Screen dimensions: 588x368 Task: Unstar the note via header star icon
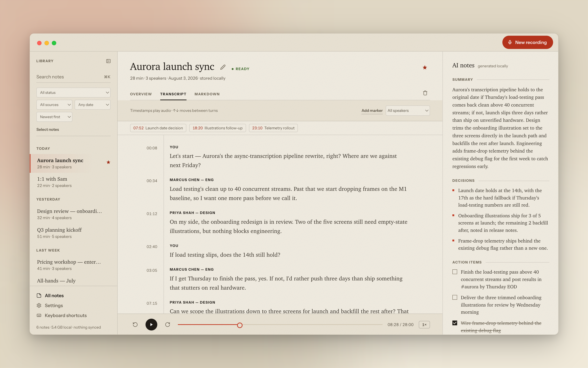425,67
